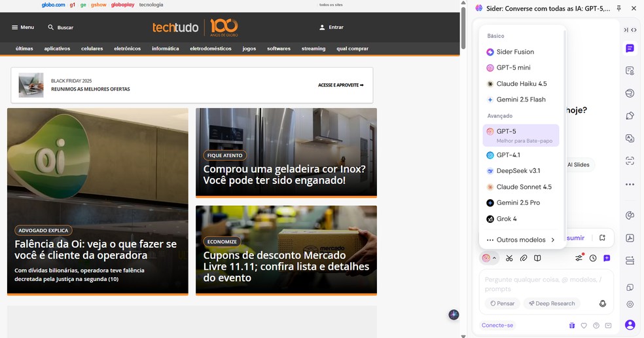644x338 pixels.
Task: Click the microphone voice input icon
Action: (x=603, y=303)
